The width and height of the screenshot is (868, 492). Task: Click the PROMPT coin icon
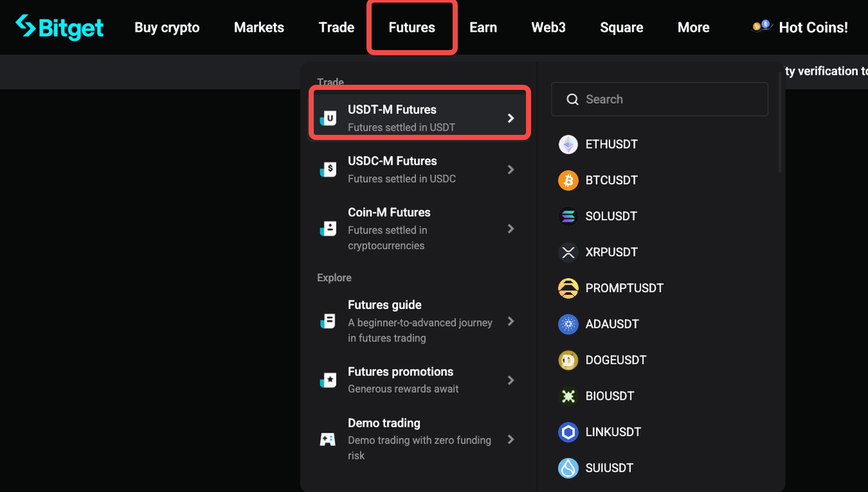point(568,288)
